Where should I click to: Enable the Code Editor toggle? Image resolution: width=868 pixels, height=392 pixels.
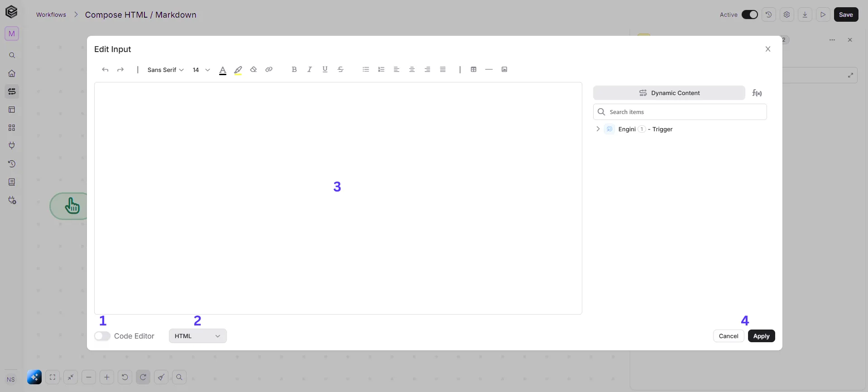102,336
